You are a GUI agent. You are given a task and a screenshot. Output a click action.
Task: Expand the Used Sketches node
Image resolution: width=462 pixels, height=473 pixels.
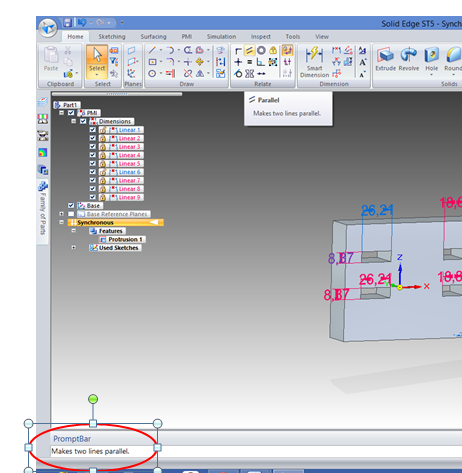73,248
